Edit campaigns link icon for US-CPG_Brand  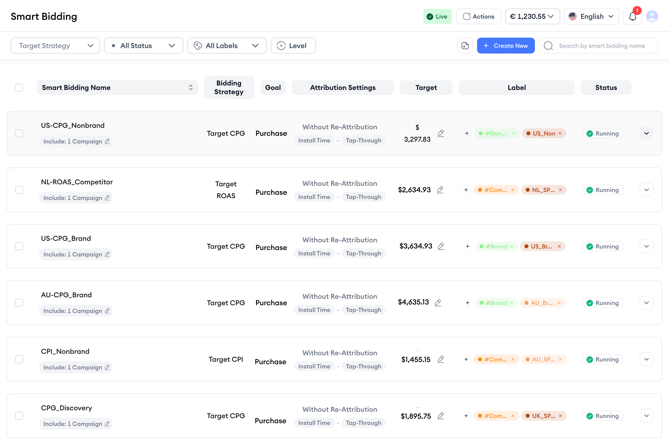point(108,255)
